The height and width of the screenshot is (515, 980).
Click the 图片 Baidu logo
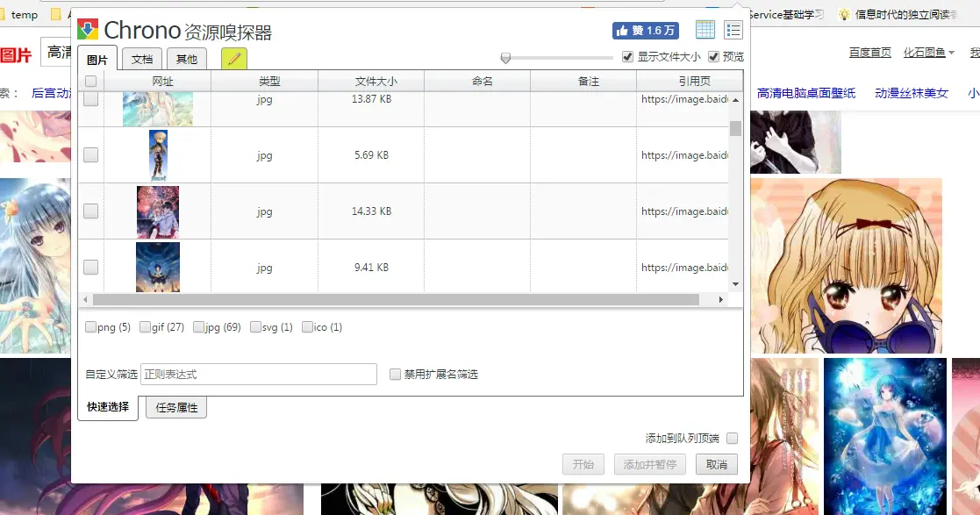click(16, 55)
